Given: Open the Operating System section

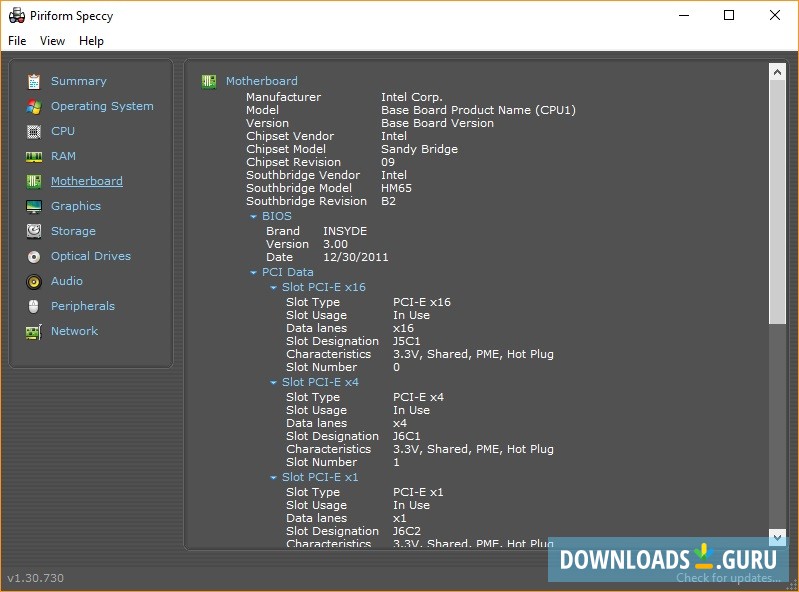Looking at the screenshot, I should pyautogui.click(x=102, y=106).
